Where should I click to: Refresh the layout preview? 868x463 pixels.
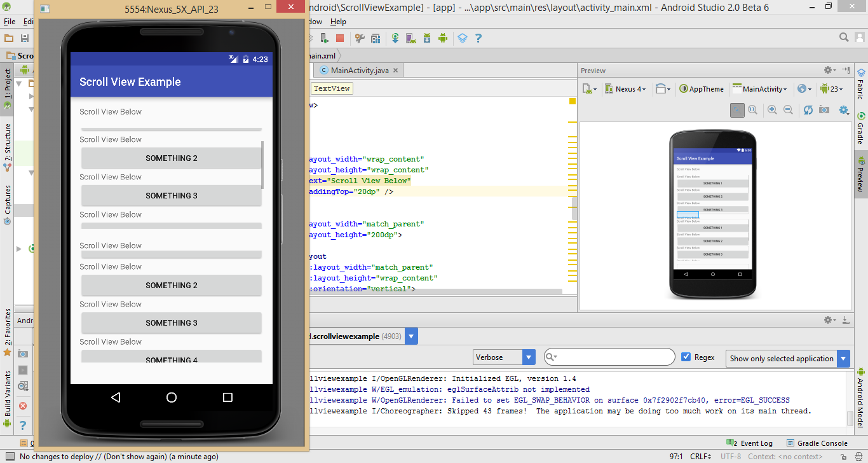pos(808,109)
